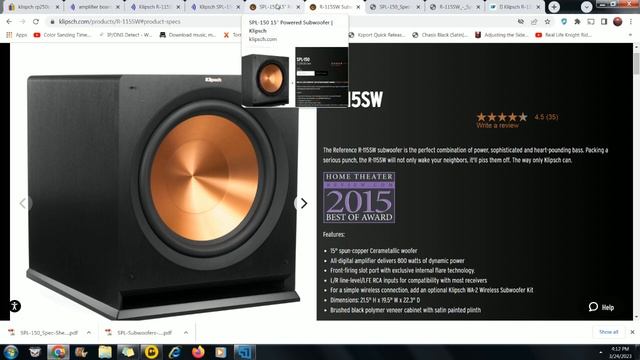Open the media player taskbar icon

[x=221, y=352]
